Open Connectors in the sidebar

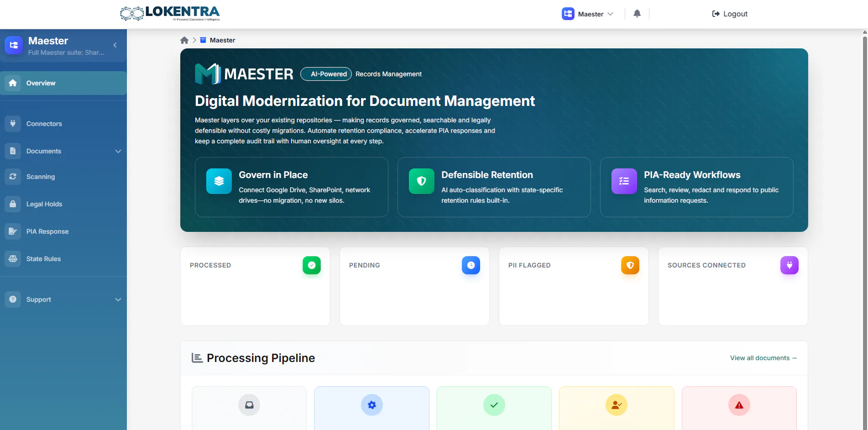coord(63,124)
